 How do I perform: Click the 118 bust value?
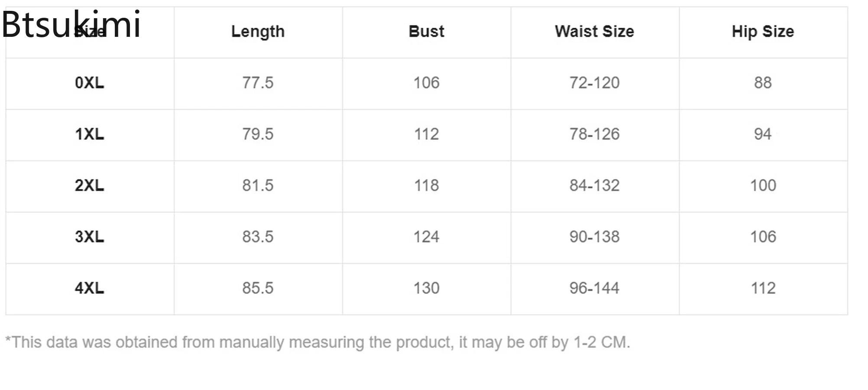pos(426,185)
